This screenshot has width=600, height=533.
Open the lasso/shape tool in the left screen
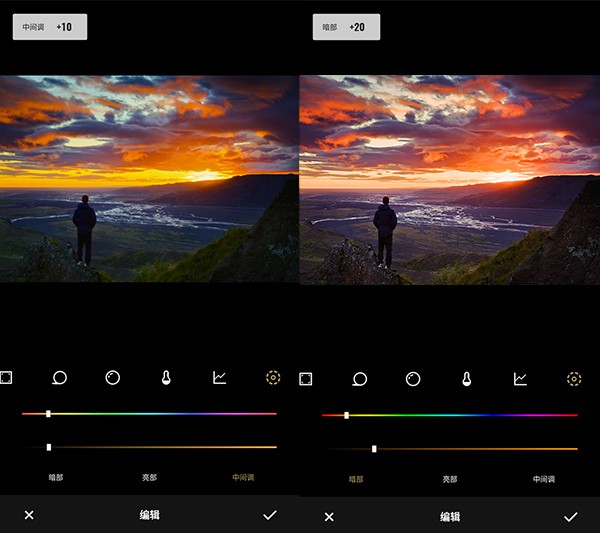point(59,378)
